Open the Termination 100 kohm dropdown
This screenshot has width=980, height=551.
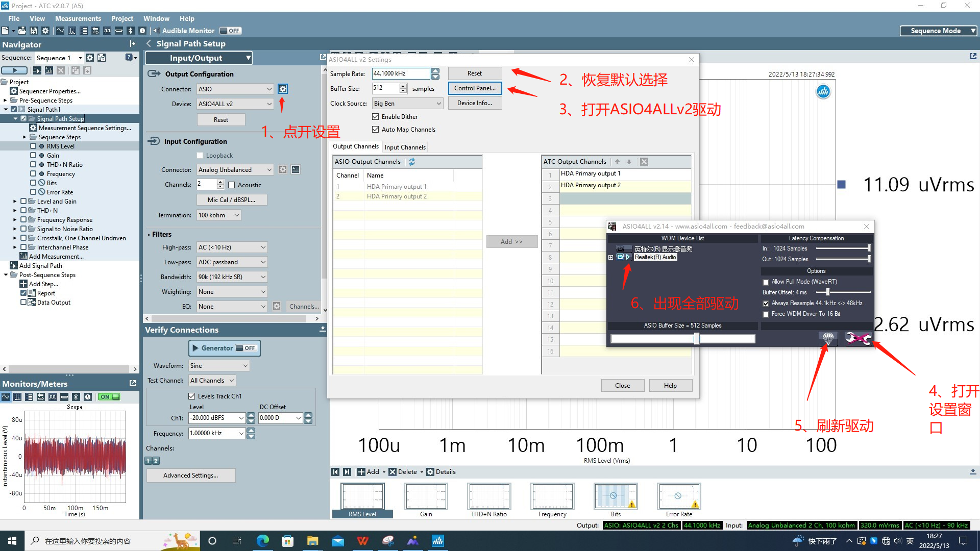coord(218,215)
